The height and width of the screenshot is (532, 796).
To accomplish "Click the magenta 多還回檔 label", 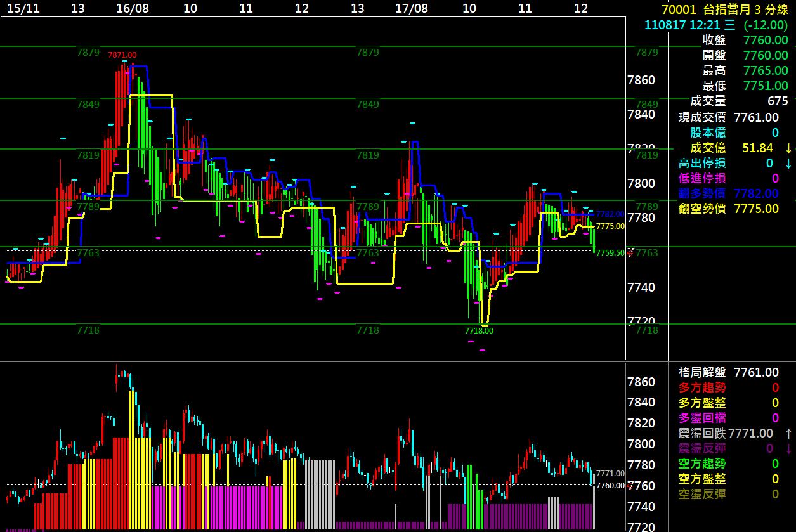I will 702,418.
